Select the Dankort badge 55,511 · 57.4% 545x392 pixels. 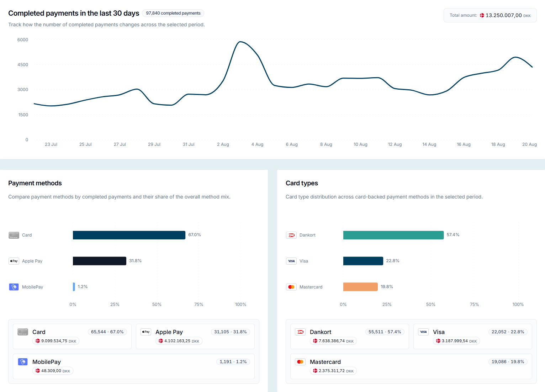click(385, 332)
